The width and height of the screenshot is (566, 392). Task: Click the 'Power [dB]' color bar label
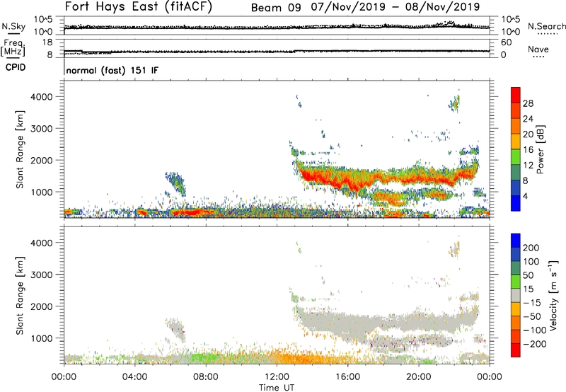pos(541,150)
